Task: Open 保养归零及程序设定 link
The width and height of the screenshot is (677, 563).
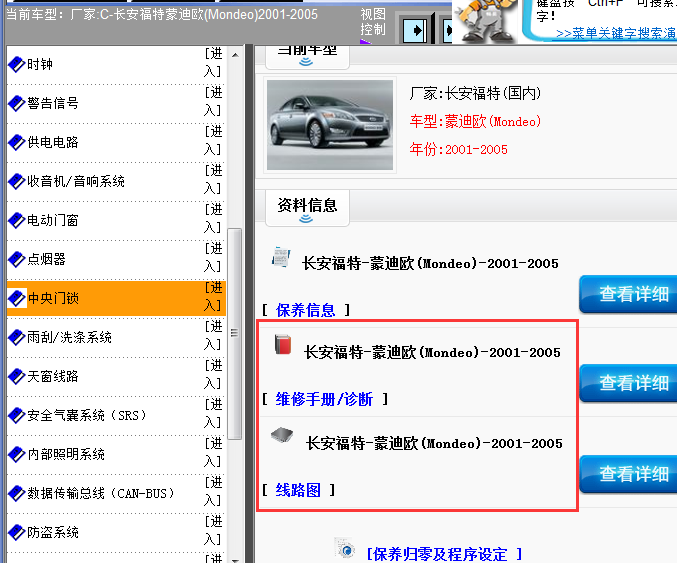Action: [444, 554]
